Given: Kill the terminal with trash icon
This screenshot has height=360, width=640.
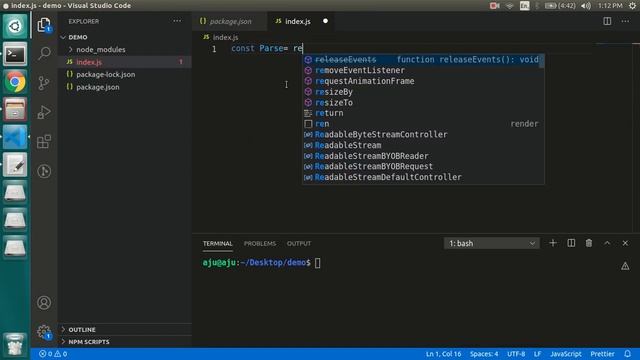Looking at the screenshot, I should click(x=589, y=243).
